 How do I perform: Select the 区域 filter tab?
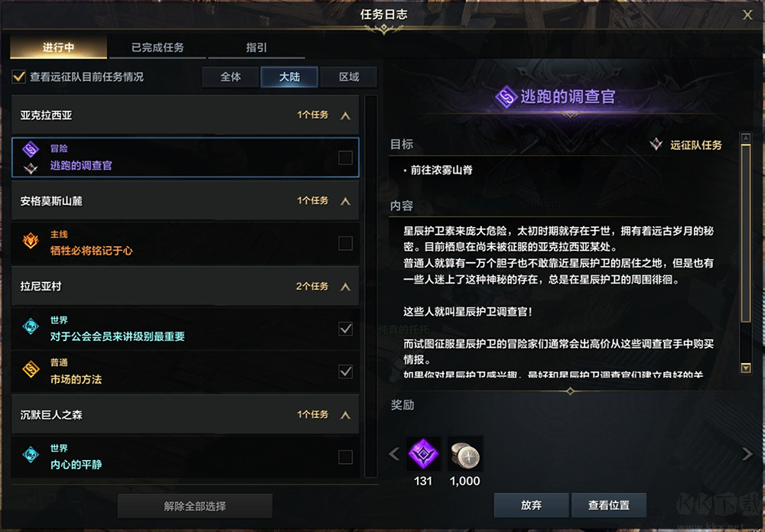[350, 77]
